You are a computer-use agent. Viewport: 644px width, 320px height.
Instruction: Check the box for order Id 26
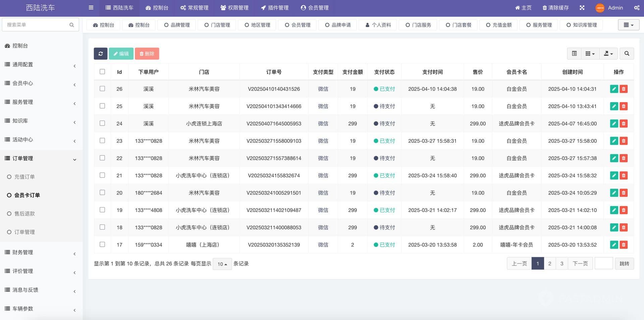pyautogui.click(x=102, y=89)
